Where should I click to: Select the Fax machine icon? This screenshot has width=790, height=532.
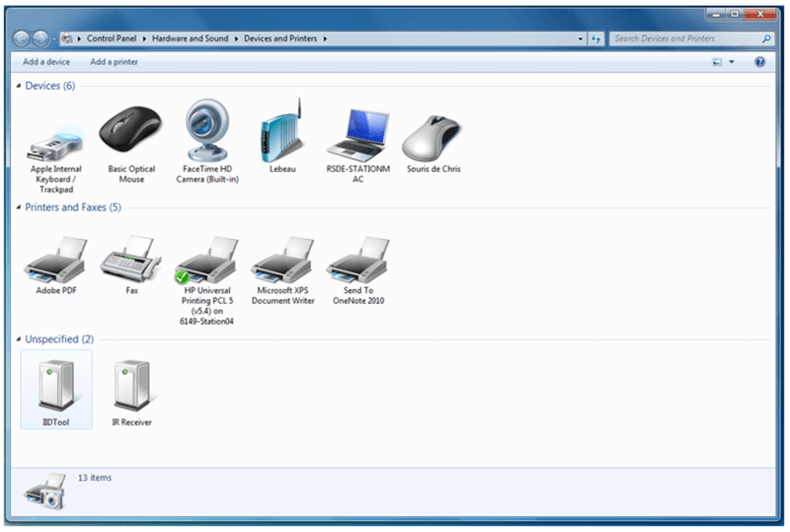pyautogui.click(x=131, y=260)
